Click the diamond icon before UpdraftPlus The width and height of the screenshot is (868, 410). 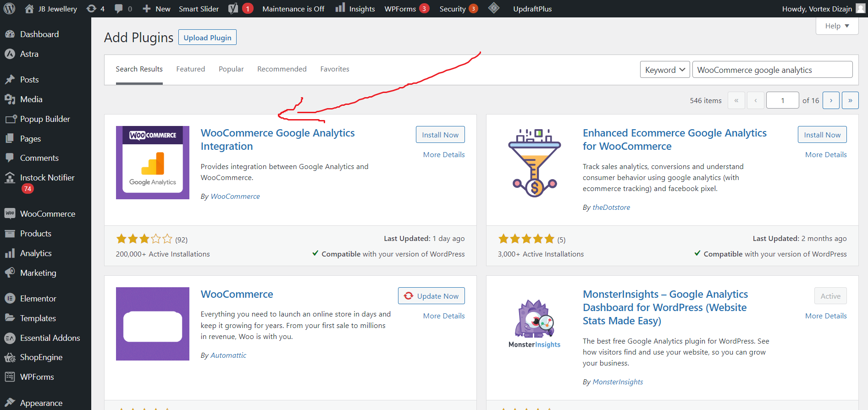click(x=494, y=8)
